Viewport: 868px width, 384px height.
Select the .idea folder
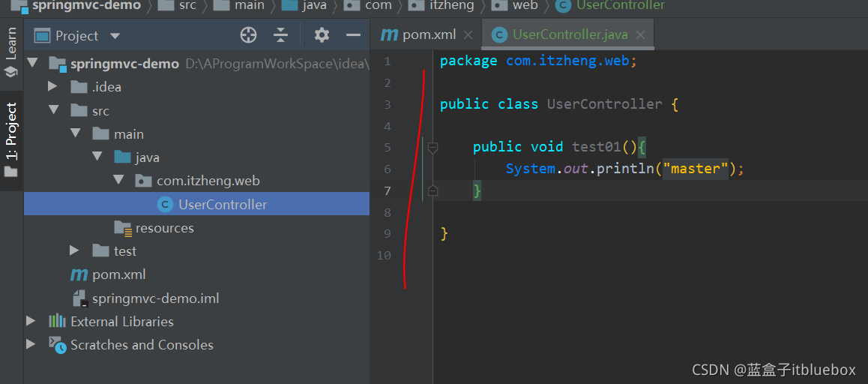click(x=107, y=87)
